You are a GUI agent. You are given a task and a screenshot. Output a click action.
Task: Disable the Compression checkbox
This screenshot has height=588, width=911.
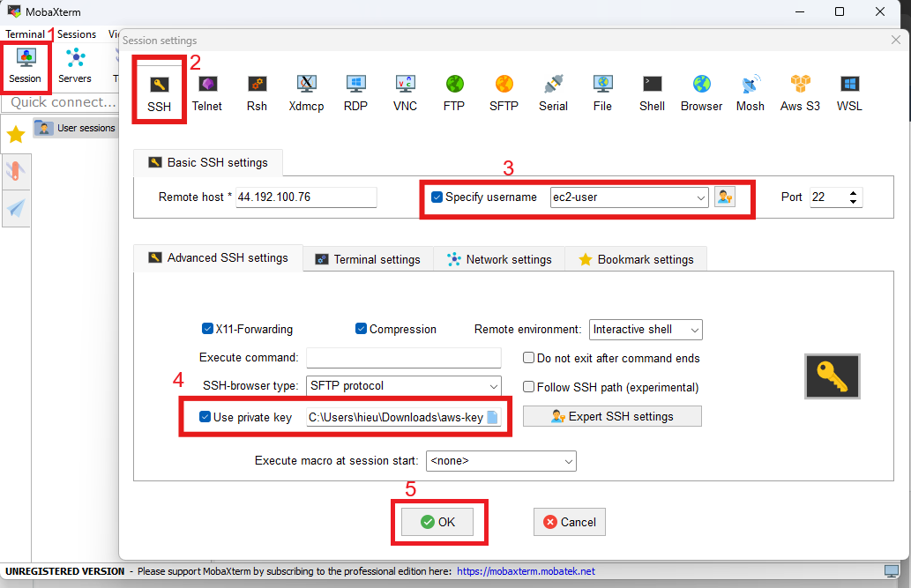point(361,329)
